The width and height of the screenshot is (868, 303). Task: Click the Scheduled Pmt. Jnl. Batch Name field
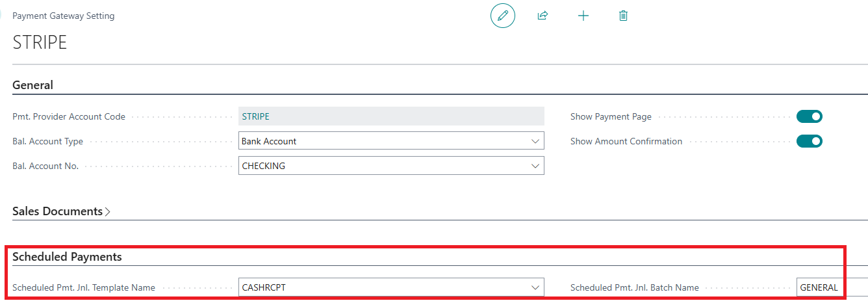click(x=832, y=287)
